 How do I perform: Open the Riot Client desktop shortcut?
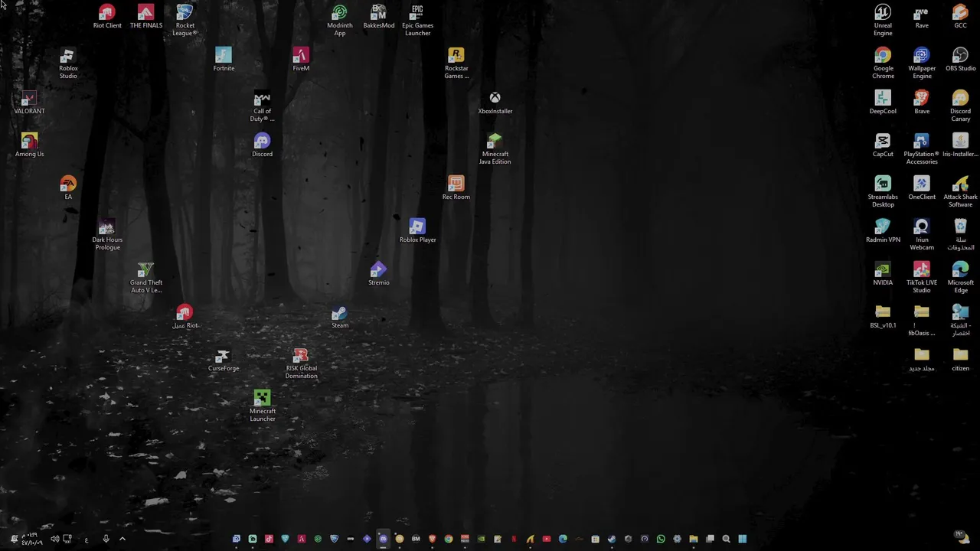coord(107,17)
